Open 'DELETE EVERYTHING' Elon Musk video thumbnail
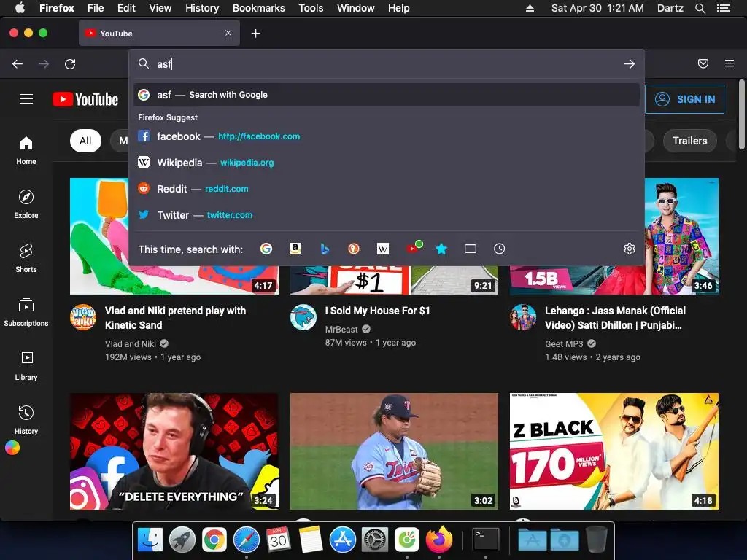This screenshot has height=560, width=747. pos(174,451)
